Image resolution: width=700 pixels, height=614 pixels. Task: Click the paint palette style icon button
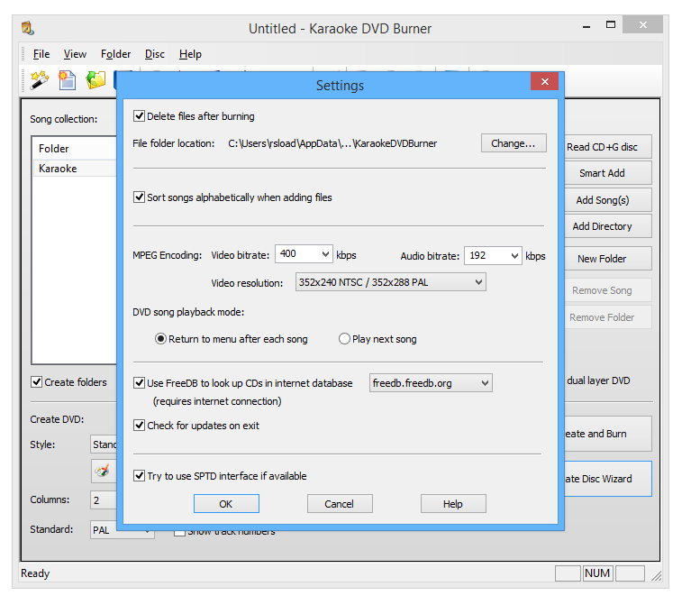tap(103, 471)
